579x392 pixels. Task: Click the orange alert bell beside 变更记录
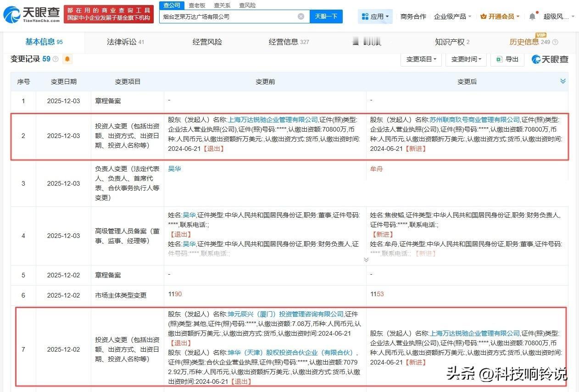point(67,59)
